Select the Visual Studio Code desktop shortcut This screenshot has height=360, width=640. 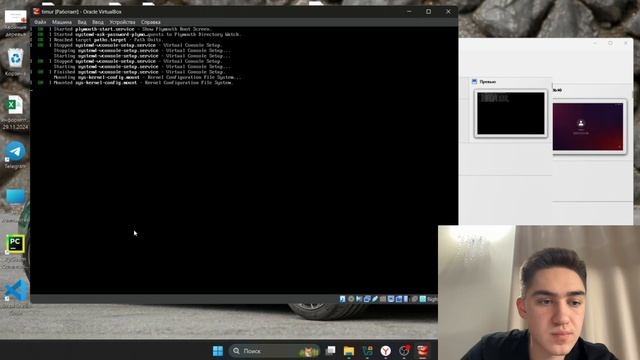point(16,290)
